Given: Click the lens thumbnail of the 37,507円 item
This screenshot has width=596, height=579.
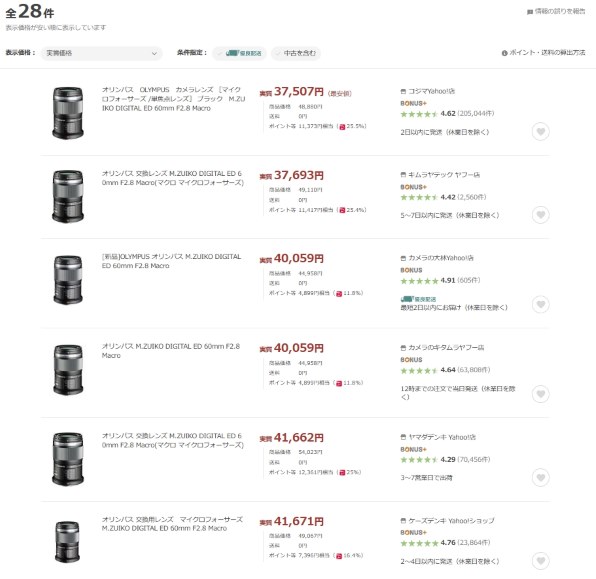Looking at the screenshot, I should (x=68, y=113).
